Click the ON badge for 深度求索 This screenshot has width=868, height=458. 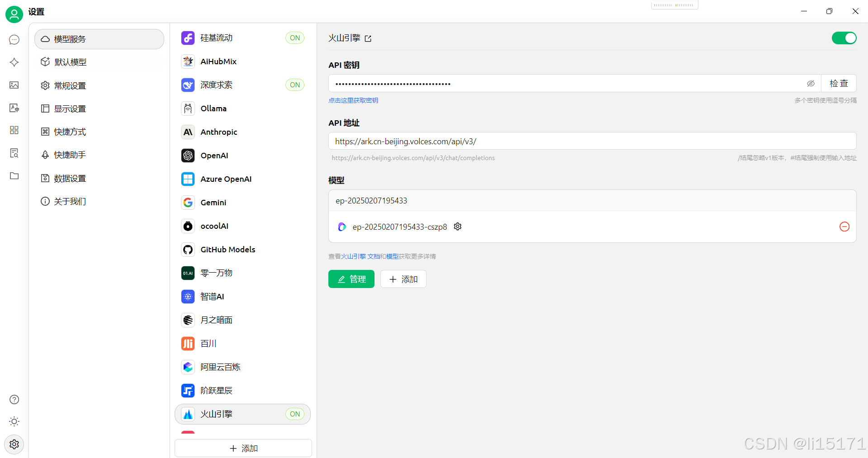coord(295,85)
